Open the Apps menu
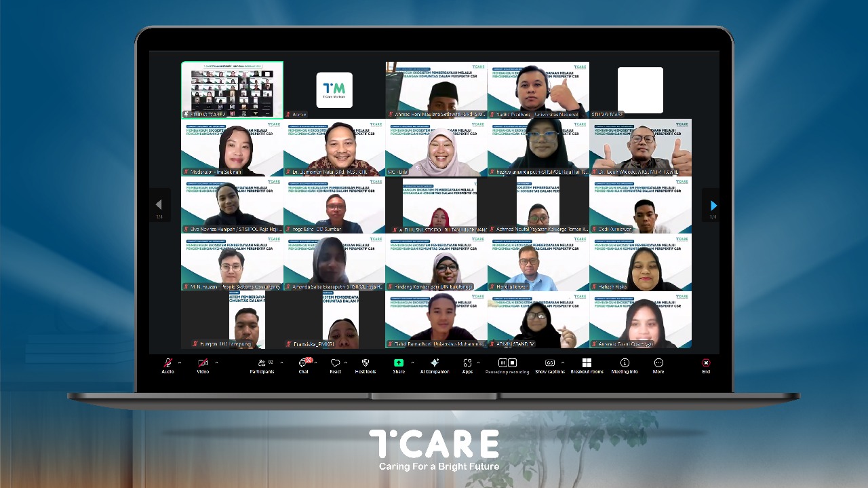 [467, 364]
